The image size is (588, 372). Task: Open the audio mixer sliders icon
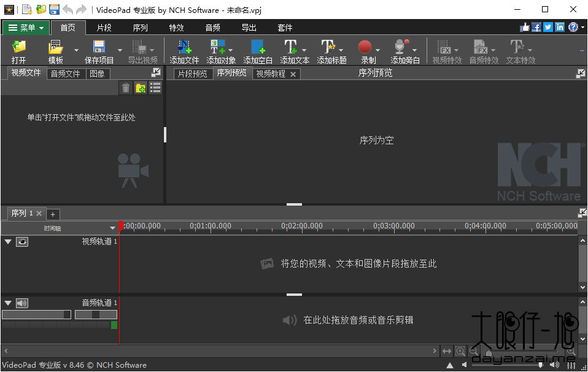tap(571, 365)
